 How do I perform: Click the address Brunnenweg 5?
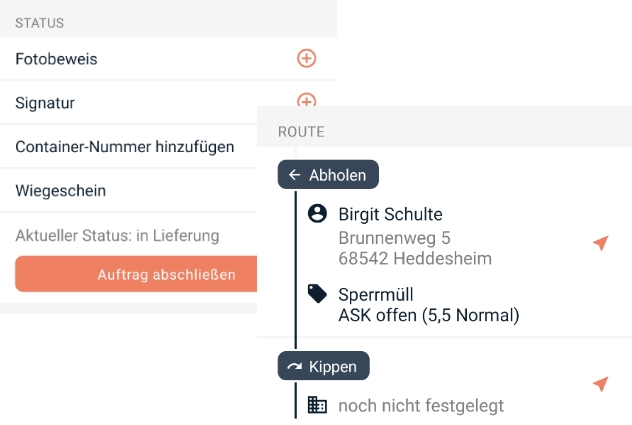click(394, 238)
